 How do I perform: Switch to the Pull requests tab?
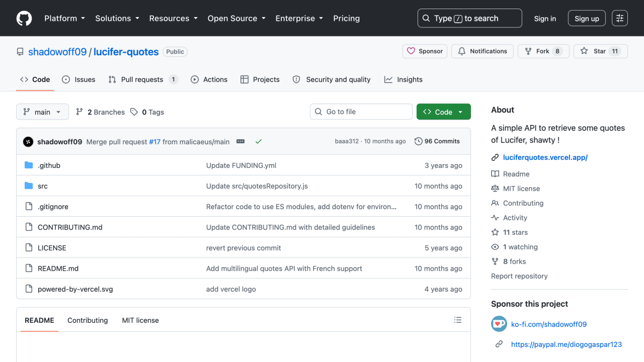[x=143, y=79]
